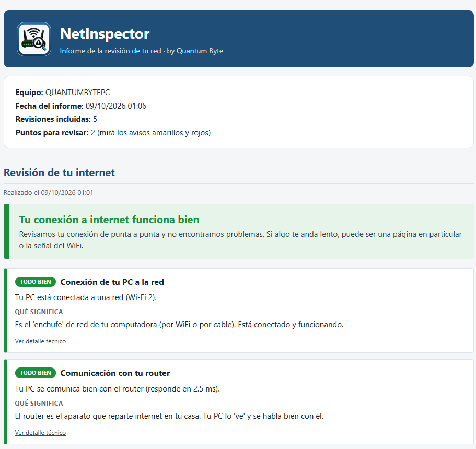Click the Equipo value QUANTUMBYTEPC
The image size is (476, 449).
point(78,93)
